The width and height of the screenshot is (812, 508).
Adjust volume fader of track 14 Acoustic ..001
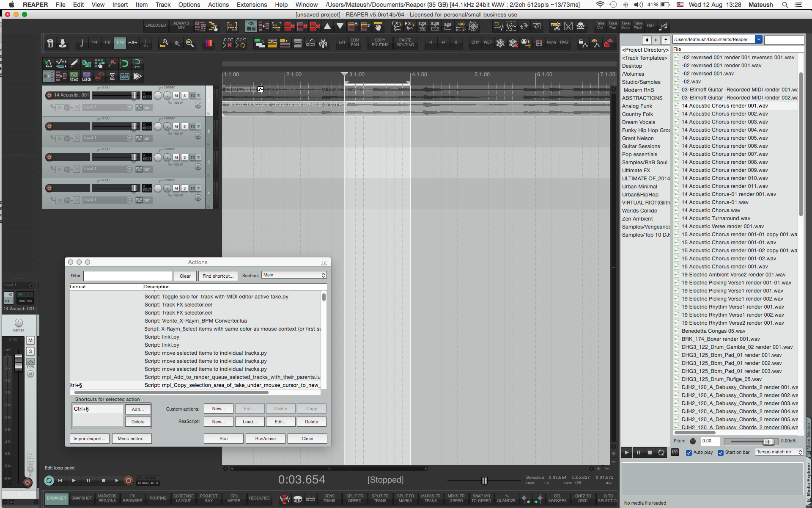click(134, 96)
